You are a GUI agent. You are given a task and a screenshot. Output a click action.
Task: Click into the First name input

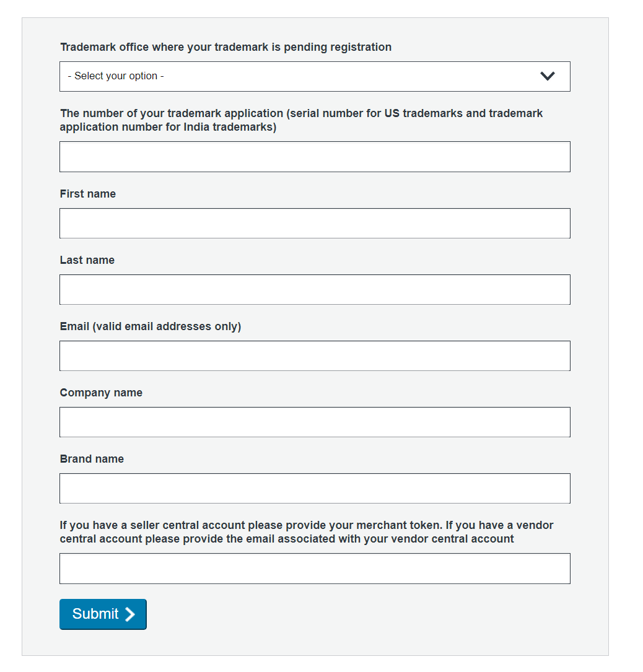[315, 223]
